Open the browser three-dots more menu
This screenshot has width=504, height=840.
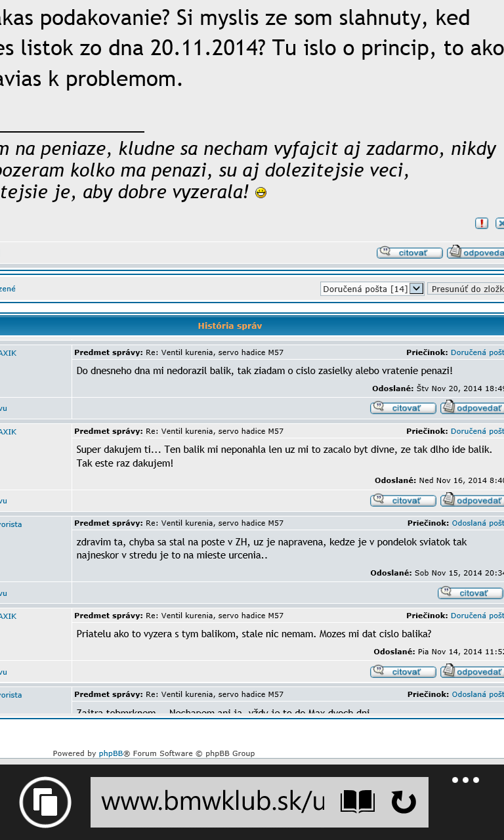[x=465, y=780]
